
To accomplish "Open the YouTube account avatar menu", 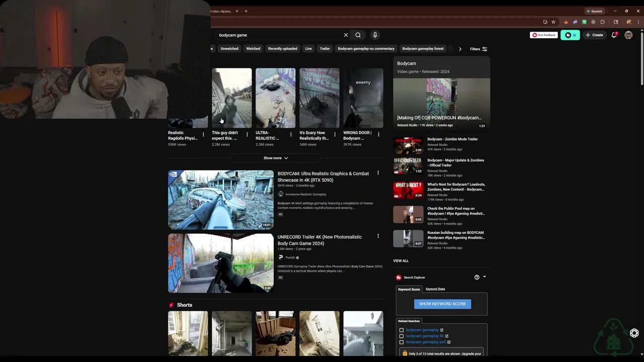I will coord(628,35).
